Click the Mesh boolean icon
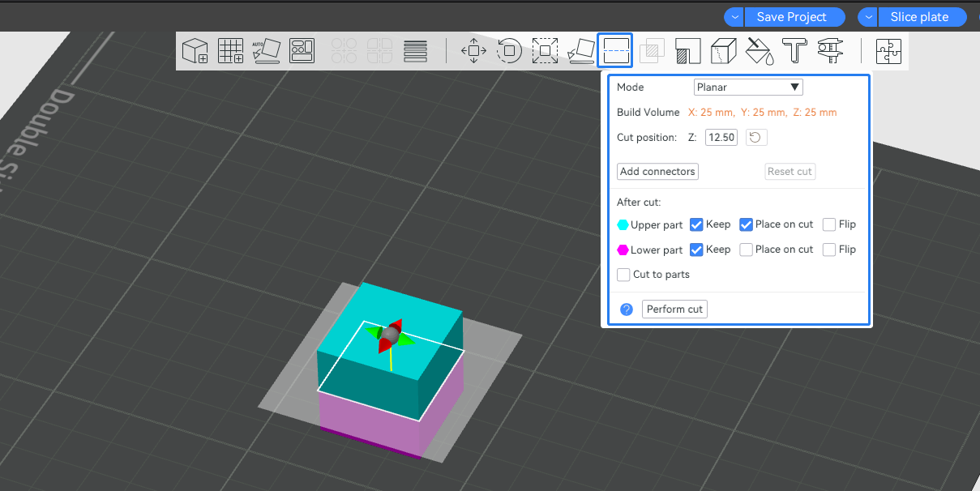Screen dimensions: 980x491 (652, 51)
